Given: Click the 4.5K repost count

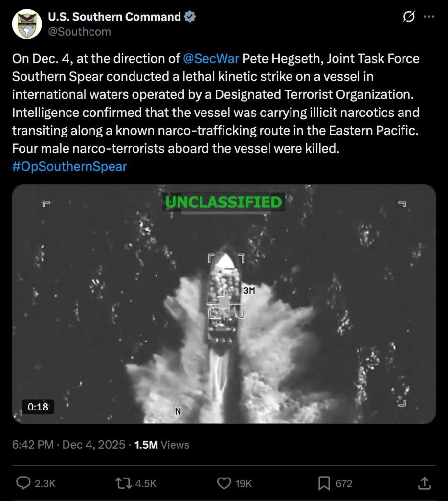Looking at the screenshot, I should 146,483.
